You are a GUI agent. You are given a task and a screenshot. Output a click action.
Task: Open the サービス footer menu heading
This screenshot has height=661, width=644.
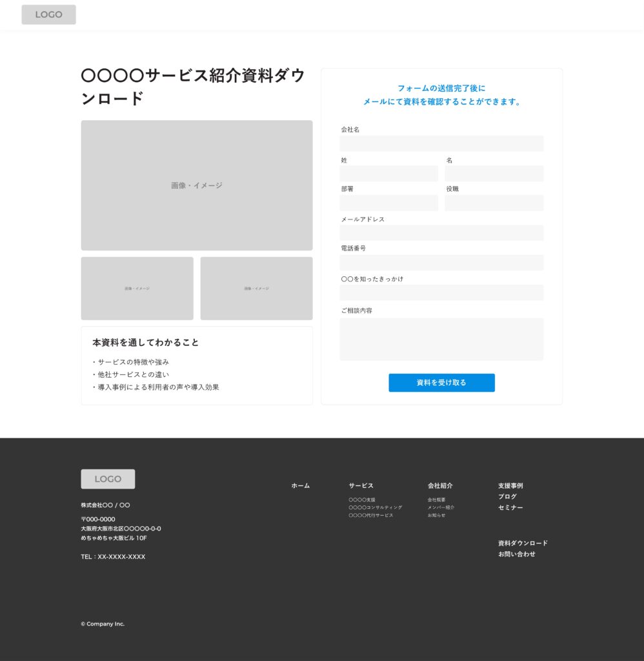point(361,485)
